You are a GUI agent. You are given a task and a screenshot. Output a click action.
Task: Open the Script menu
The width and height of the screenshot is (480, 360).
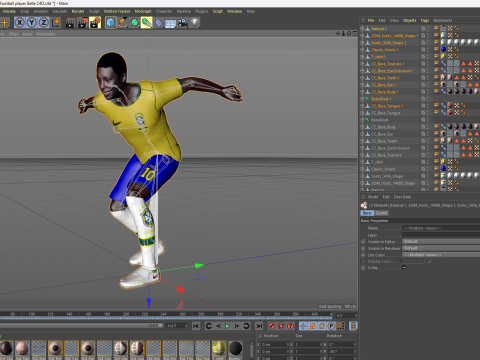point(218,11)
